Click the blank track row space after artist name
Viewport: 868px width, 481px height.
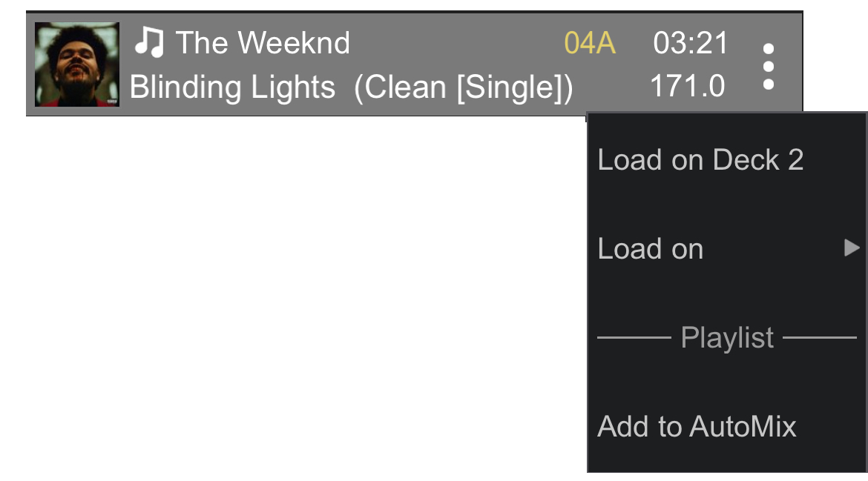pyautogui.click(x=453, y=43)
